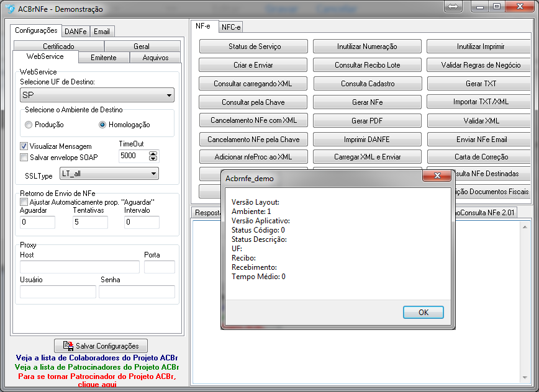Screen dimensions: 539x392
Task: Click Imprimir DANFE button
Action: pos(367,140)
